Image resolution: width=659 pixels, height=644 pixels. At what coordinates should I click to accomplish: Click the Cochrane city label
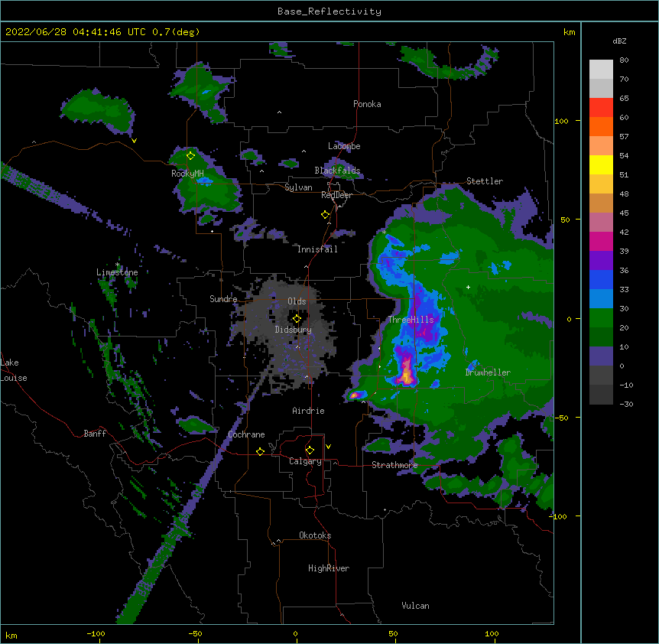[x=246, y=434]
